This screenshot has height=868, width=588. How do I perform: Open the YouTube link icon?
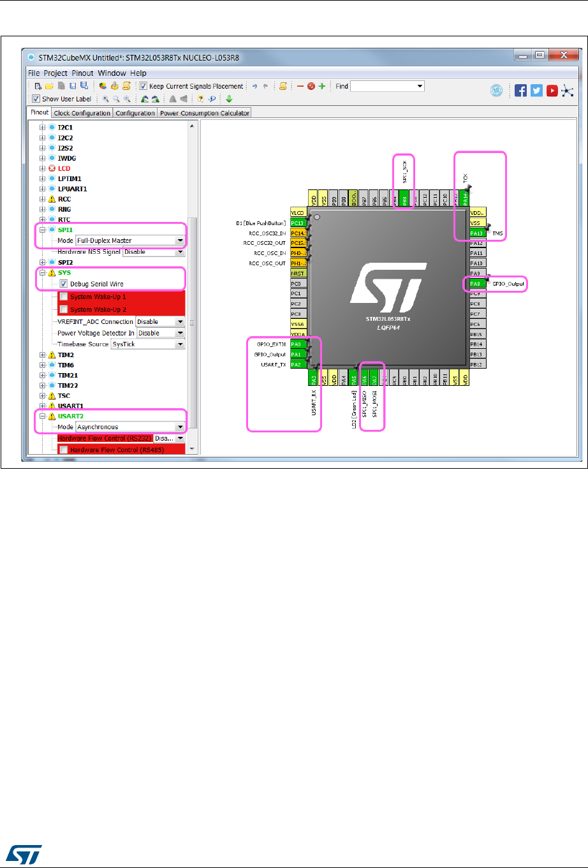(x=552, y=91)
